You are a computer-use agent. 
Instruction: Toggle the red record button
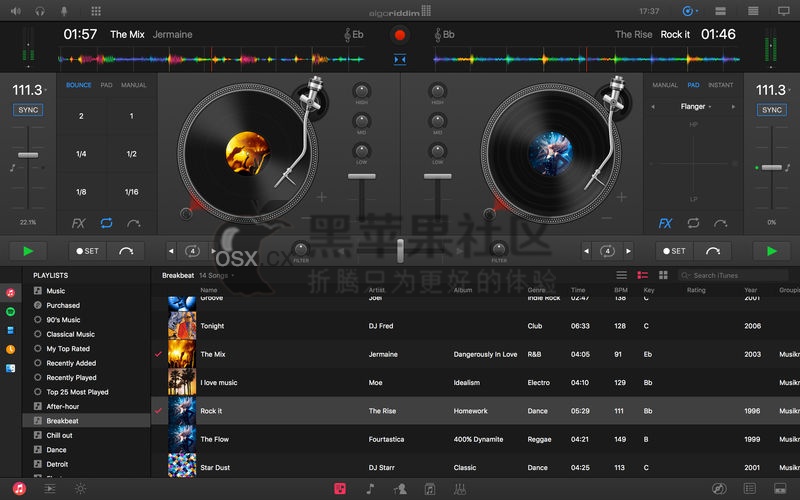pyautogui.click(x=400, y=35)
